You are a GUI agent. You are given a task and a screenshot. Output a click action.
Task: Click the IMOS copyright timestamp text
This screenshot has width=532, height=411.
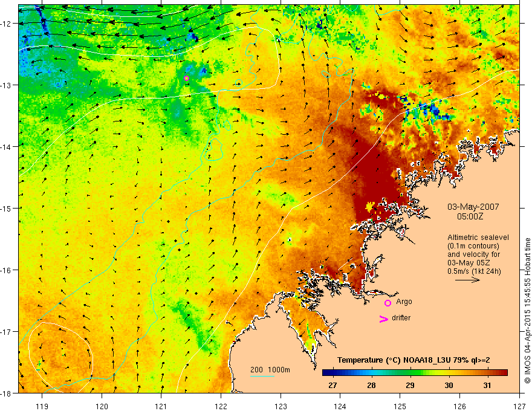tap(527, 311)
